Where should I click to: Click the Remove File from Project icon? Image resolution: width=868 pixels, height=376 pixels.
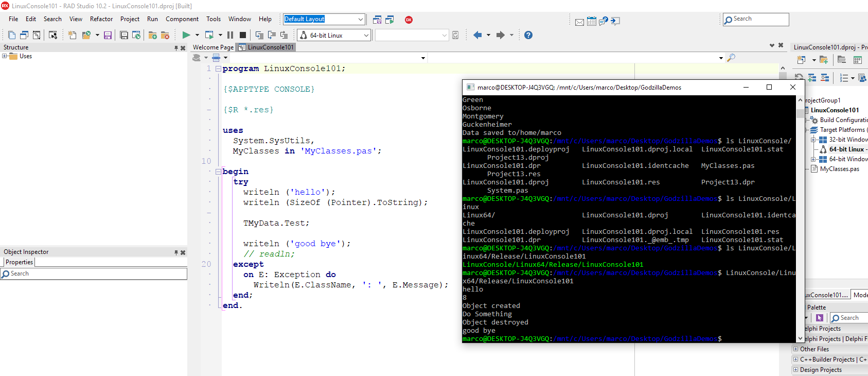click(165, 35)
